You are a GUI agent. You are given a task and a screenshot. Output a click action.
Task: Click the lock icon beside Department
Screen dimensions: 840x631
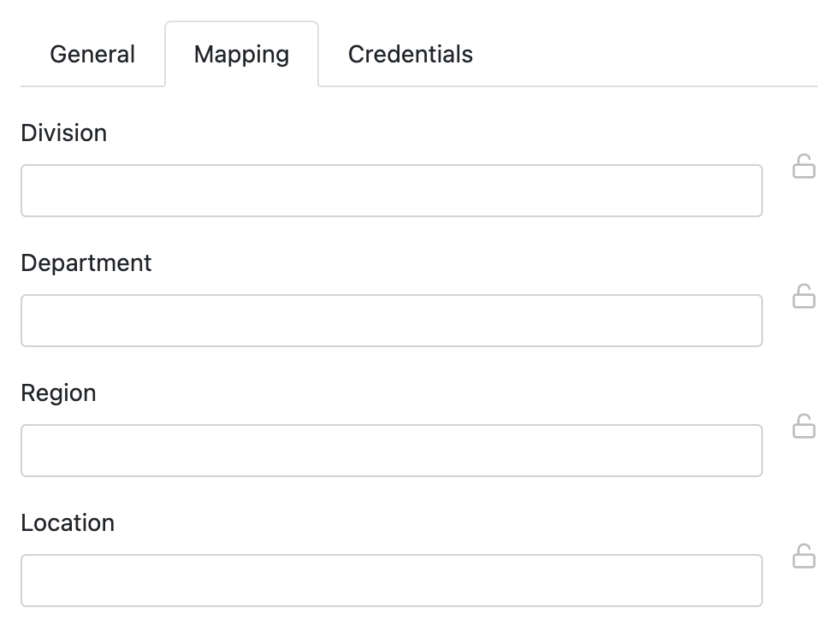point(803,297)
